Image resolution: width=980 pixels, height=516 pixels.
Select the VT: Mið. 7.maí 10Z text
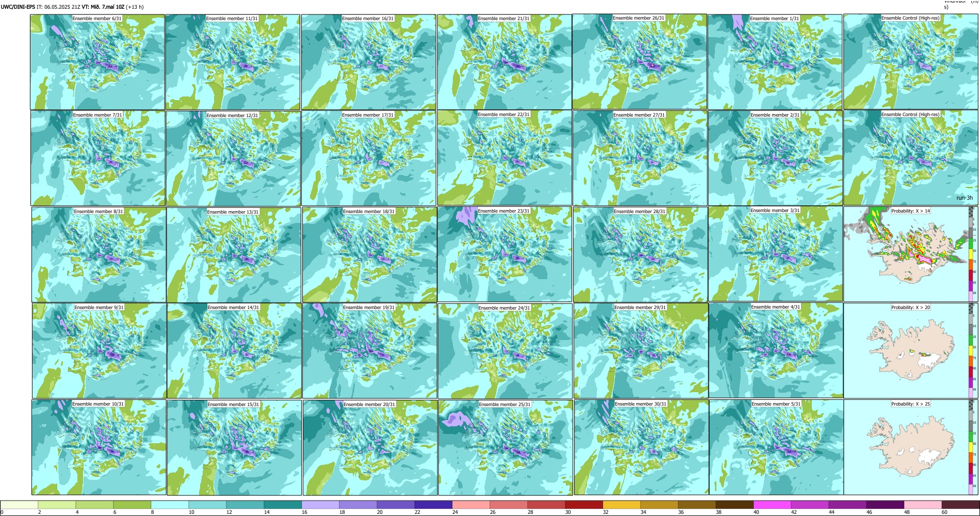(x=103, y=7)
